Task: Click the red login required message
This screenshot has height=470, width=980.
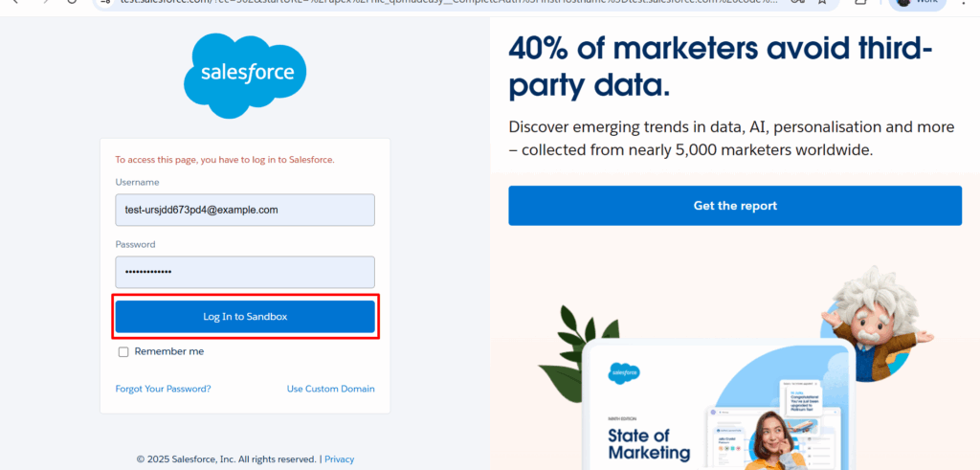Action: point(225,160)
